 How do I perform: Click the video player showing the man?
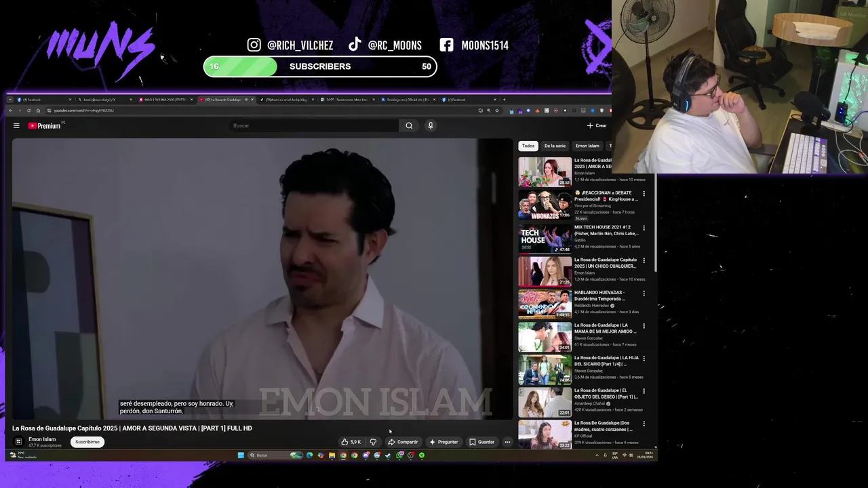[x=262, y=279]
